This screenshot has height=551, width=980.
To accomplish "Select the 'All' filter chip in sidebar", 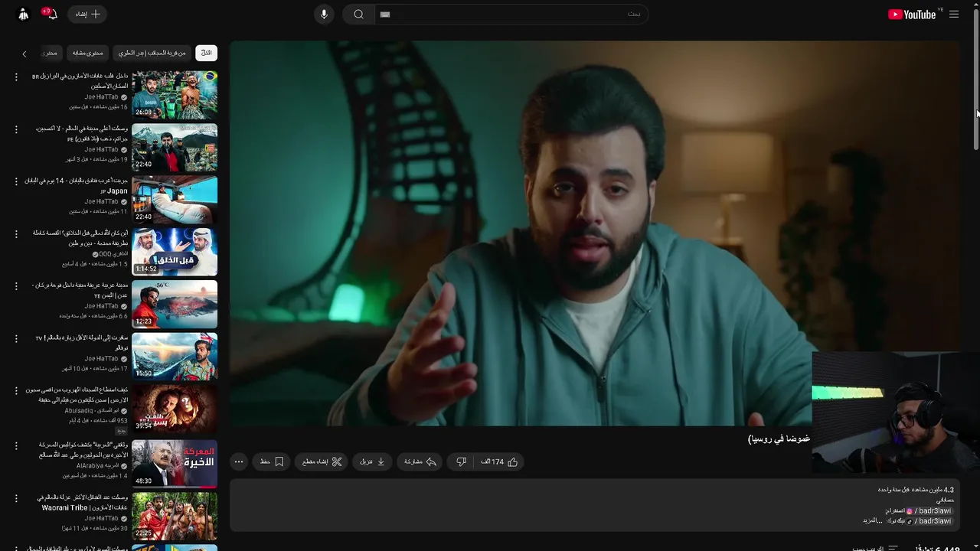I will 206,53.
